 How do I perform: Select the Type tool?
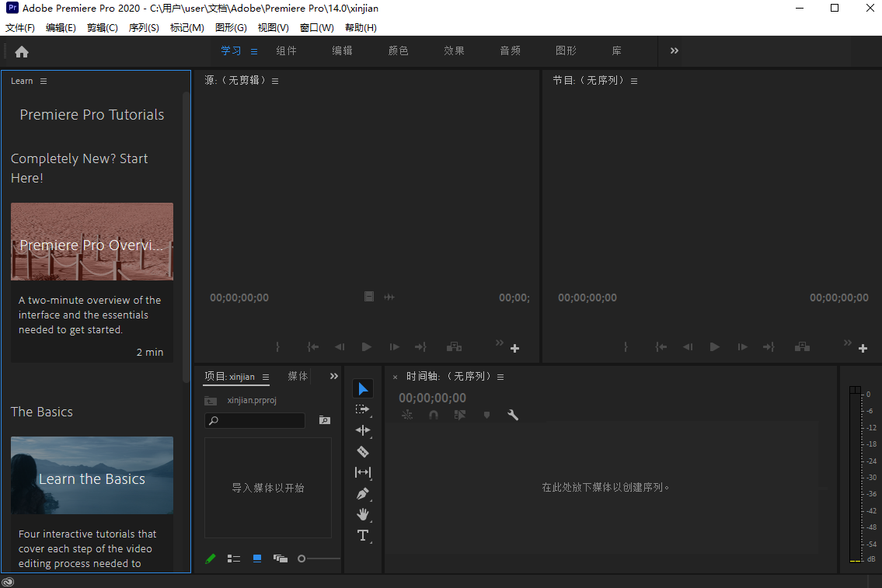[x=363, y=535]
